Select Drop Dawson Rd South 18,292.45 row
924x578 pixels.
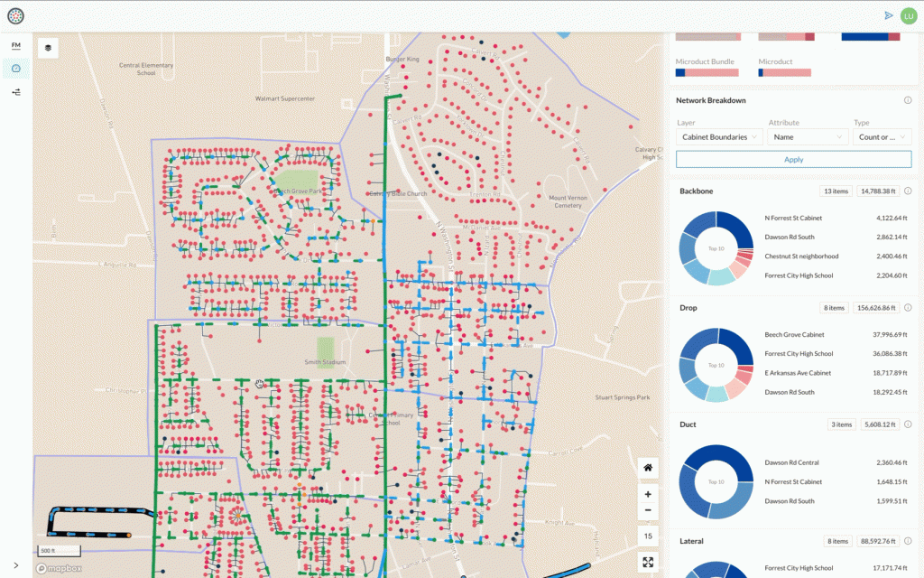(x=836, y=392)
